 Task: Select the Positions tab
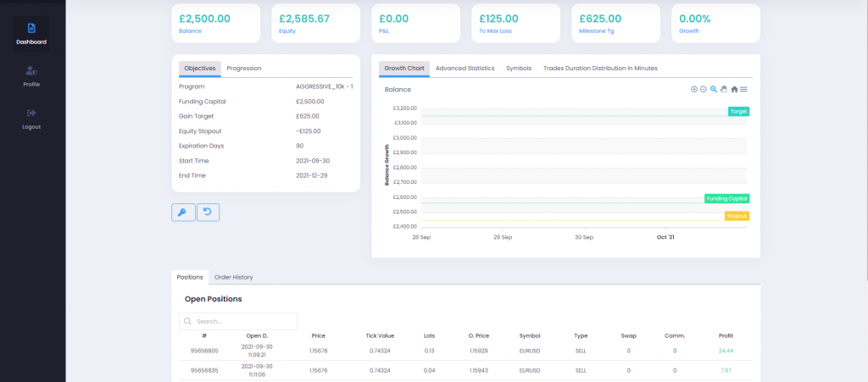[190, 277]
